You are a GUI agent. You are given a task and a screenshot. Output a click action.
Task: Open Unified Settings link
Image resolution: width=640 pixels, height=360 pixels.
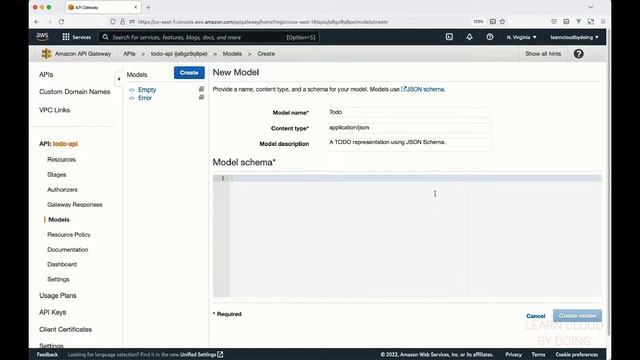coord(202,355)
